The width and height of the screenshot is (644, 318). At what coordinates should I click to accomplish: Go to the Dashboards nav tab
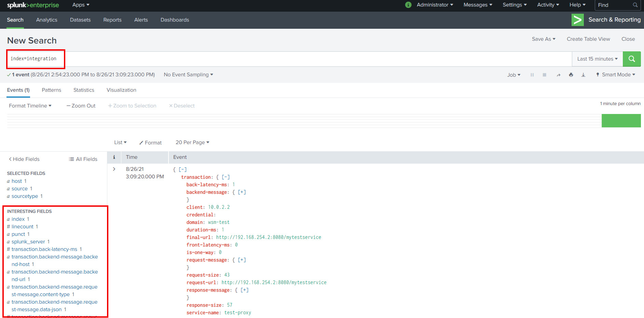[175, 20]
